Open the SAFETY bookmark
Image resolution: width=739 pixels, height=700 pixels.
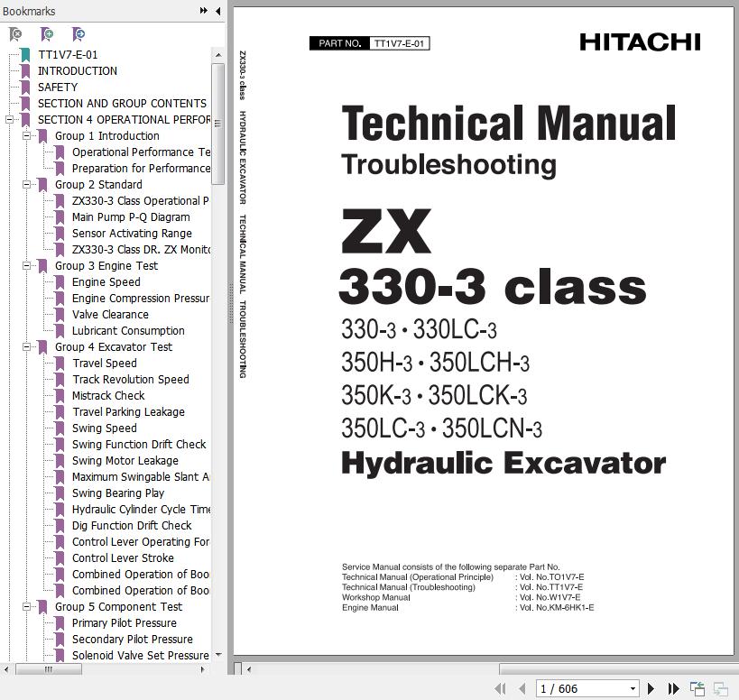point(58,87)
